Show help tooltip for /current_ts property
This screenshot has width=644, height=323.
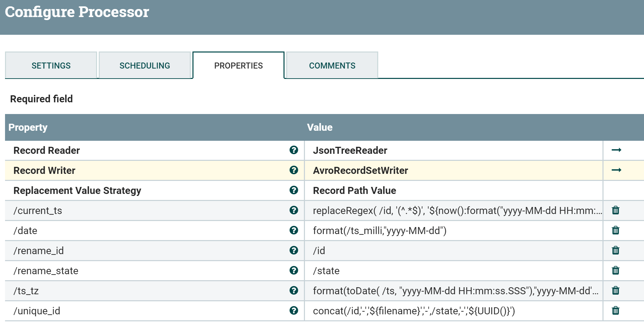click(x=294, y=210)
